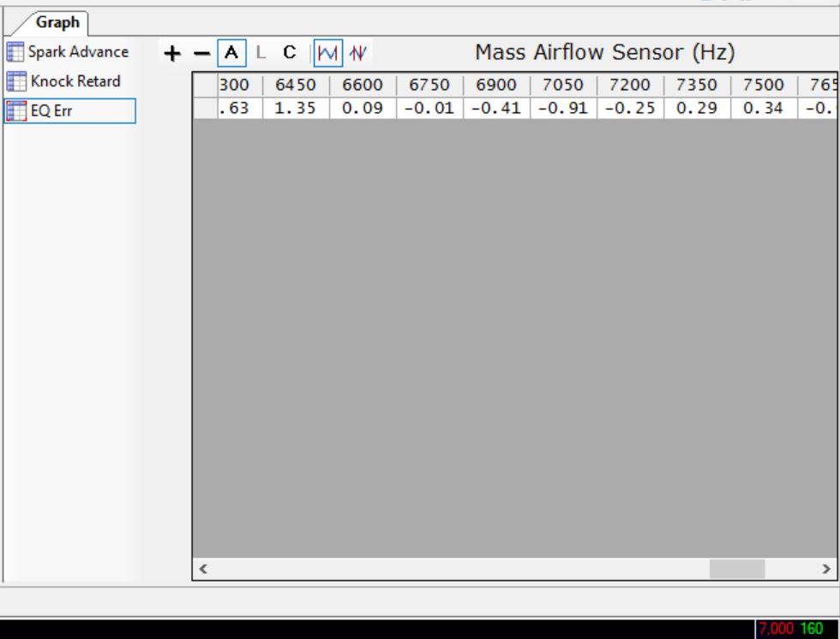Click the 7200 column header

pos(630,85)
